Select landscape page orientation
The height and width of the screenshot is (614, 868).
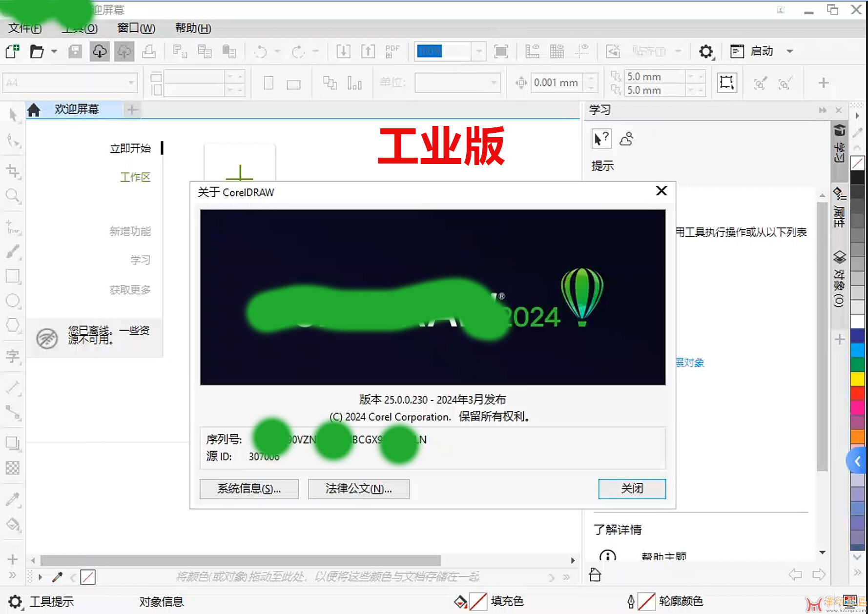coord(293,84)
